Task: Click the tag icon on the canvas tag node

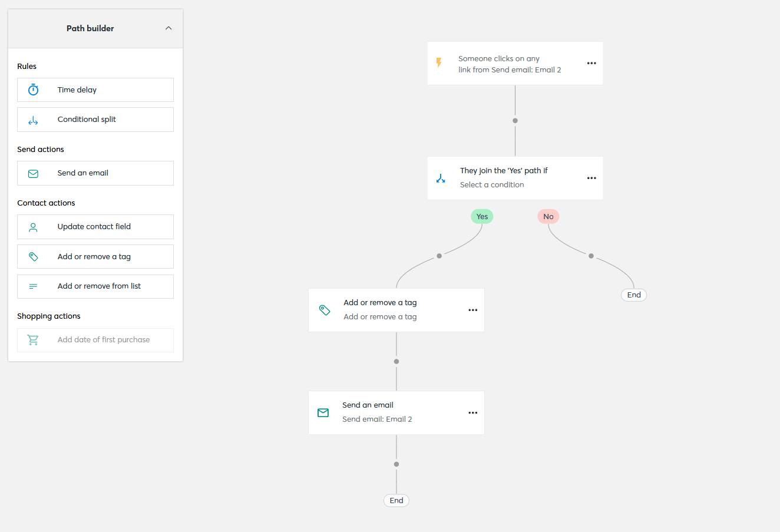Action: 325,310
